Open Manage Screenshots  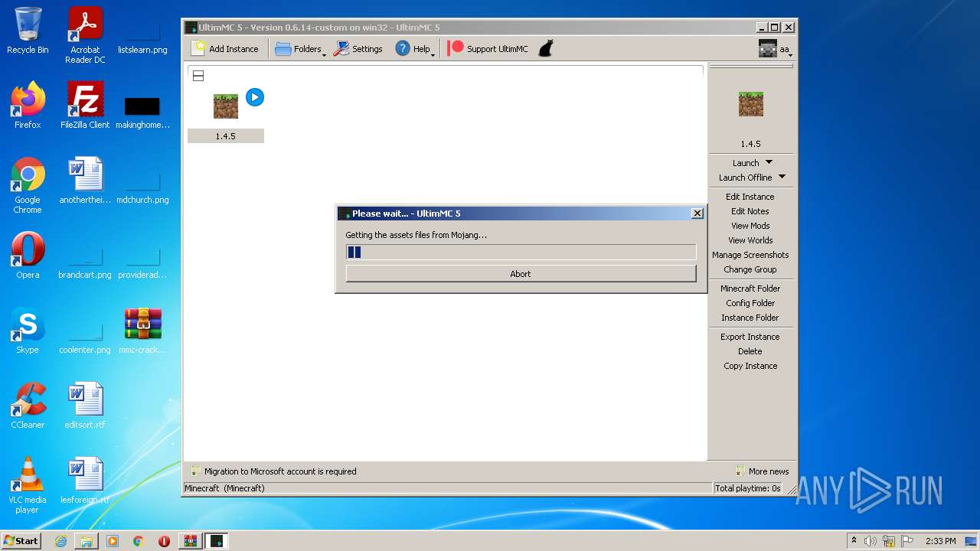point(750,255)
